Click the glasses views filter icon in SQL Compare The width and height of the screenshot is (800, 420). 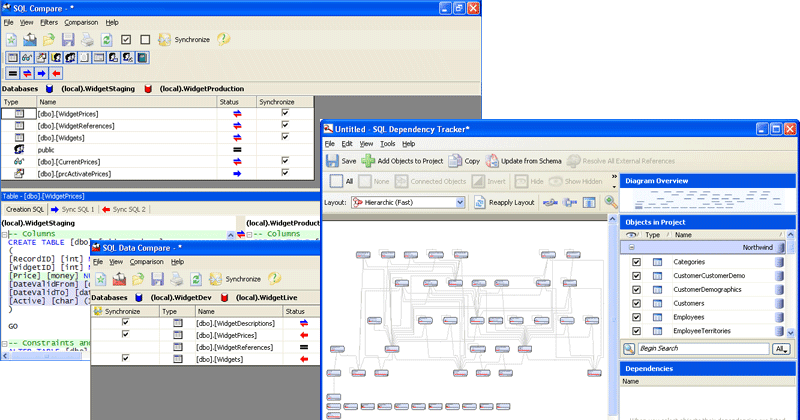coord(27,58)
